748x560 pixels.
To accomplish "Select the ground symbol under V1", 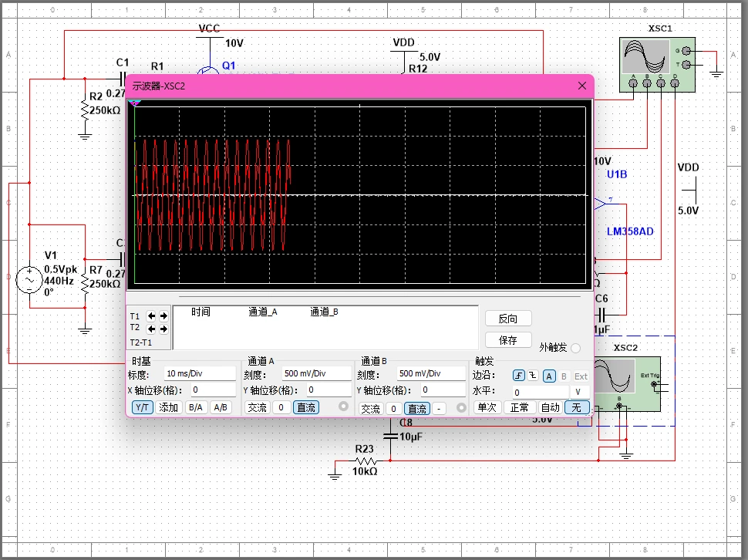I will click(x=85, y=330).
